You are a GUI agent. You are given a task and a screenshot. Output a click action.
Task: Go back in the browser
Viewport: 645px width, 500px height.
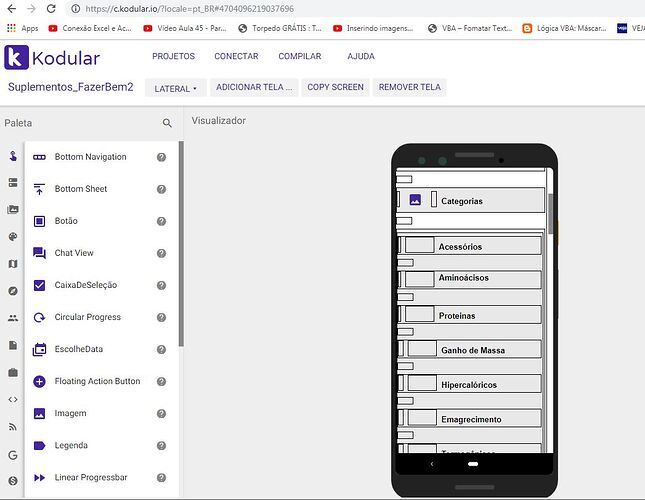click(x=12, y=9)
